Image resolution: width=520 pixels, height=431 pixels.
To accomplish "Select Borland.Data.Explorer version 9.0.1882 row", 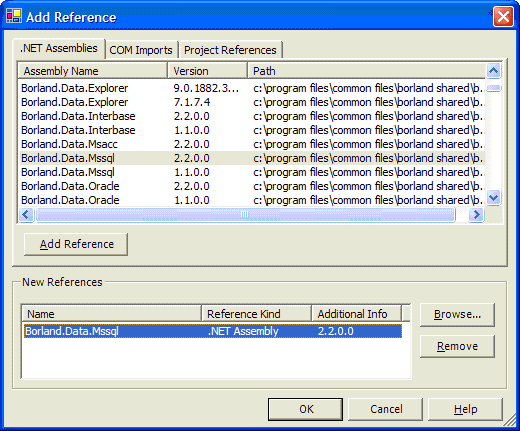I will pyautogui.click(x=252, y=88).
